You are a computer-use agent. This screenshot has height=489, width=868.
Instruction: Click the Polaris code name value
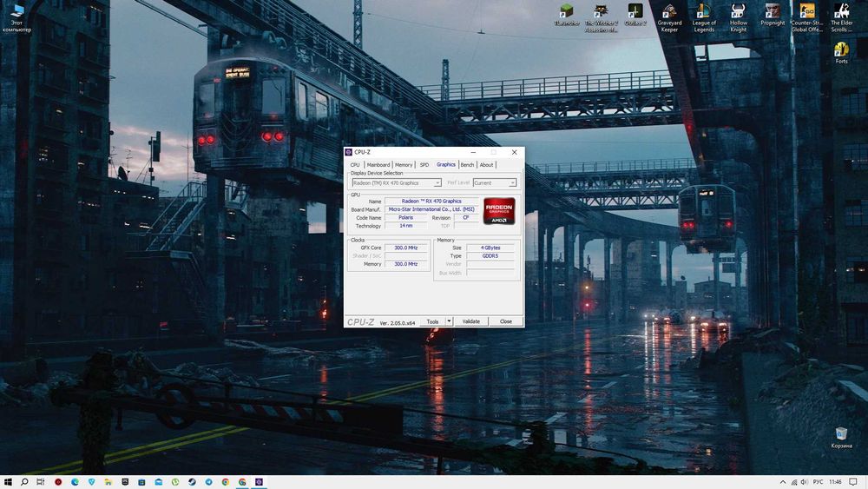[405, 218]
